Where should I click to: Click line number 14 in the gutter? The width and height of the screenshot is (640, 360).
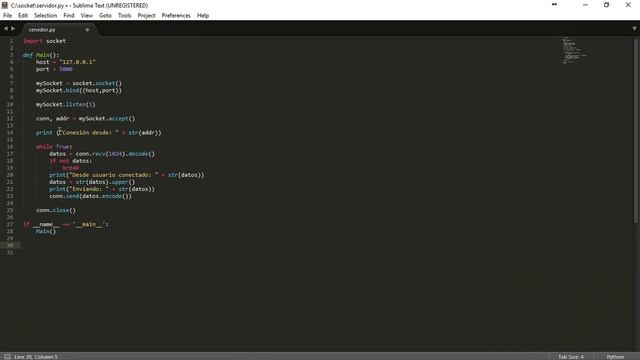10,133
